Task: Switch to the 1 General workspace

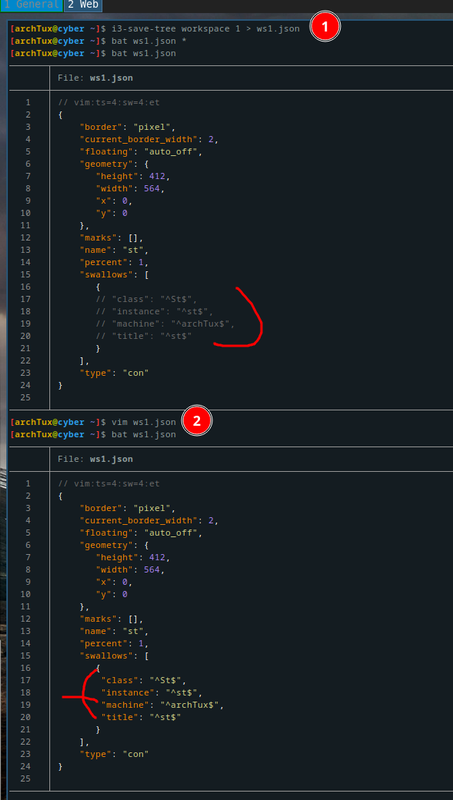Action: point(32,6)
